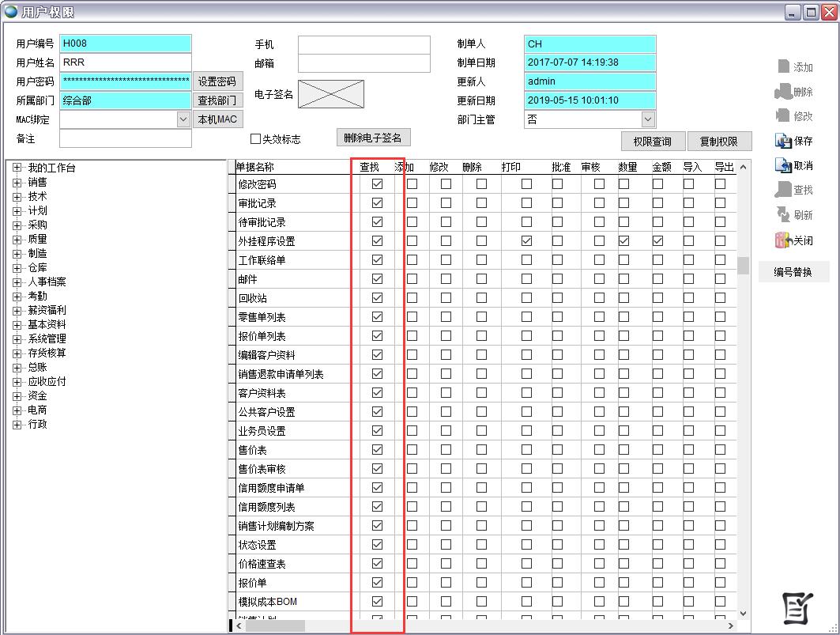Select 仓库 in the module tree

37,267
